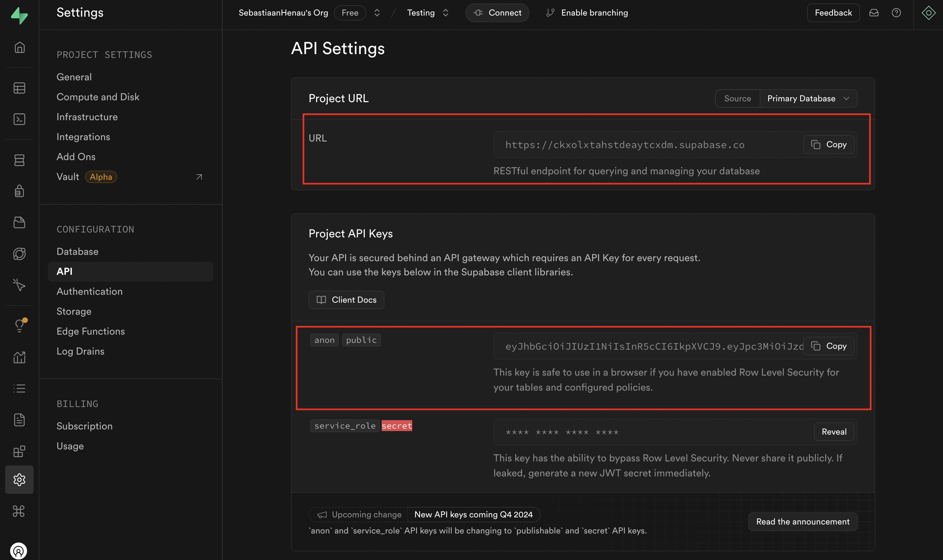Click the Database icon in sidebar
The height and width of the screenshot is (560, 943).
click(19, 160)
